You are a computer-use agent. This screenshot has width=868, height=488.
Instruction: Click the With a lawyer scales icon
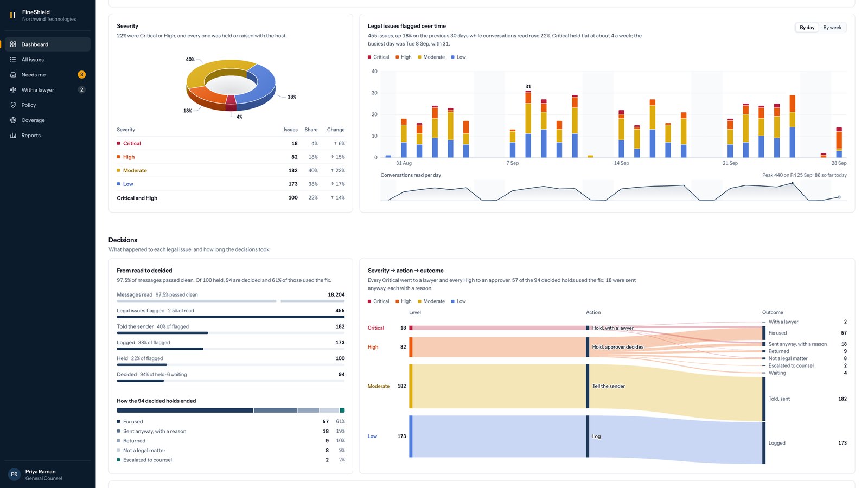[x=13, y=90]
